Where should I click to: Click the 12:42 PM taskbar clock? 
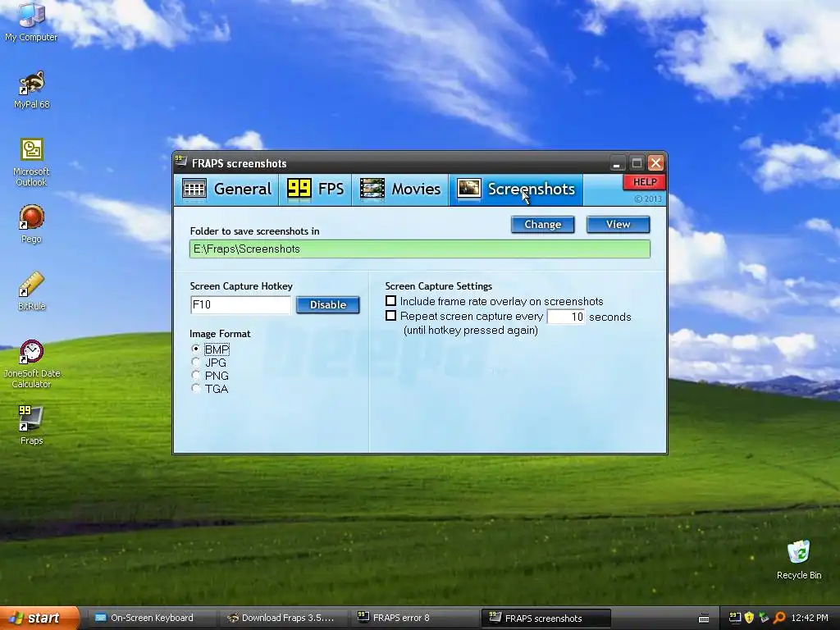[810, 618]
